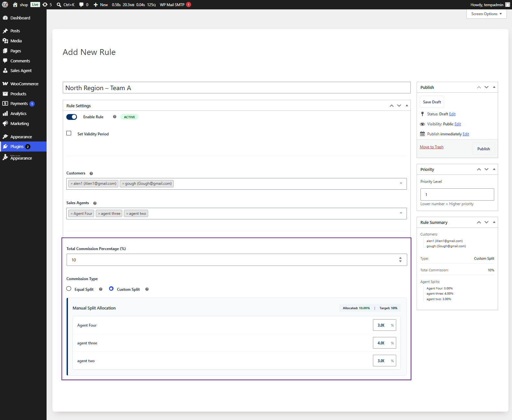Collapse the Rule Summary panel
The image size is (512, 420).
tap(494, 222)
